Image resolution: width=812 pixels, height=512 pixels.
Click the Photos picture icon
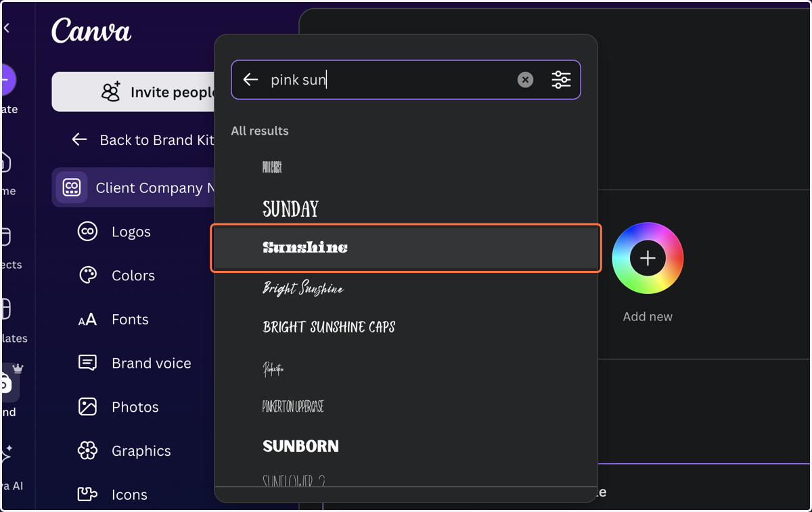[87, 407]
